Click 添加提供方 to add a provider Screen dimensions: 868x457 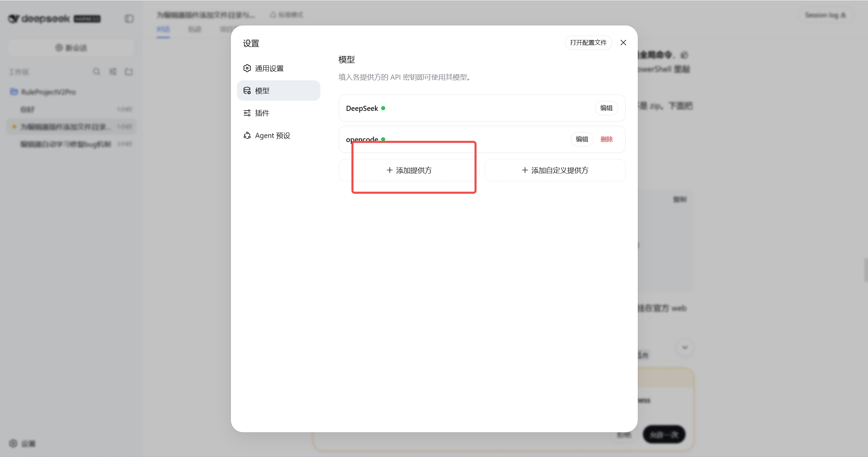409,170
